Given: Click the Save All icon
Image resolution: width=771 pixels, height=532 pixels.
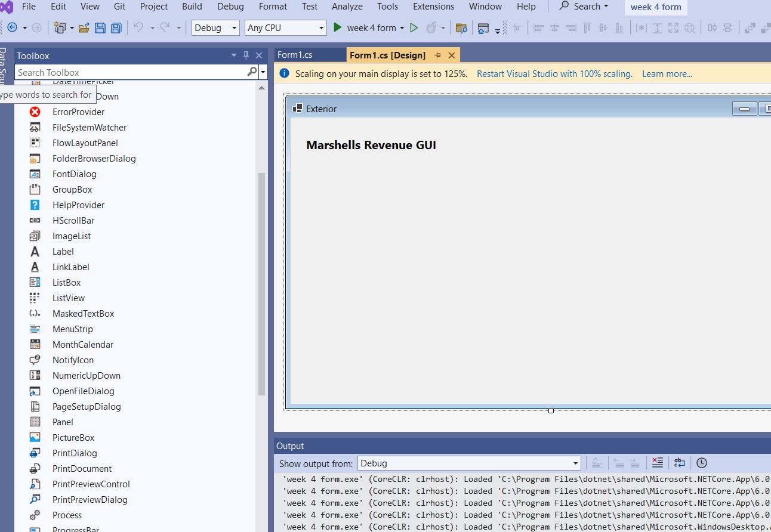Looking at the screenshot, I should (x=115, y=27).
